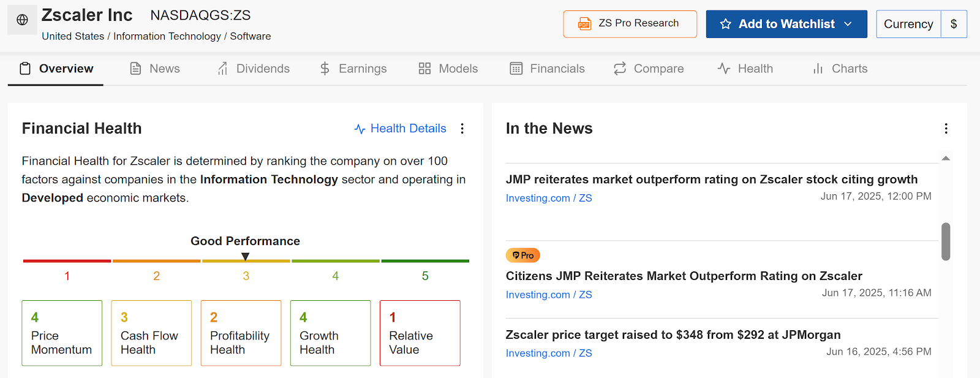Click the Good Performance label

[245, 241]
